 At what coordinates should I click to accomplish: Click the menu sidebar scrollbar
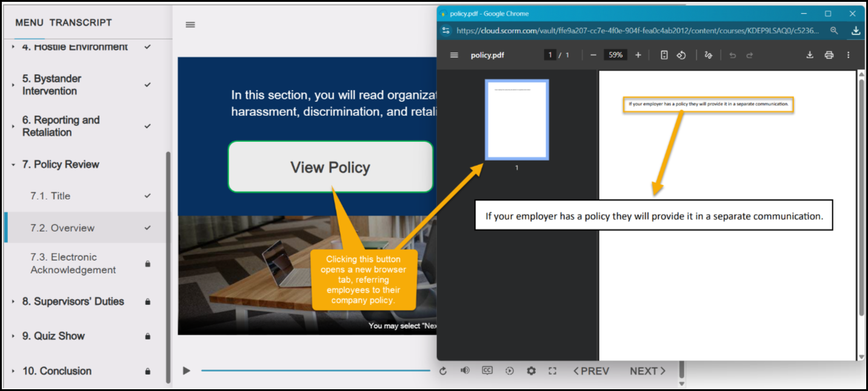pyautogui.click(x=169, y=267)
